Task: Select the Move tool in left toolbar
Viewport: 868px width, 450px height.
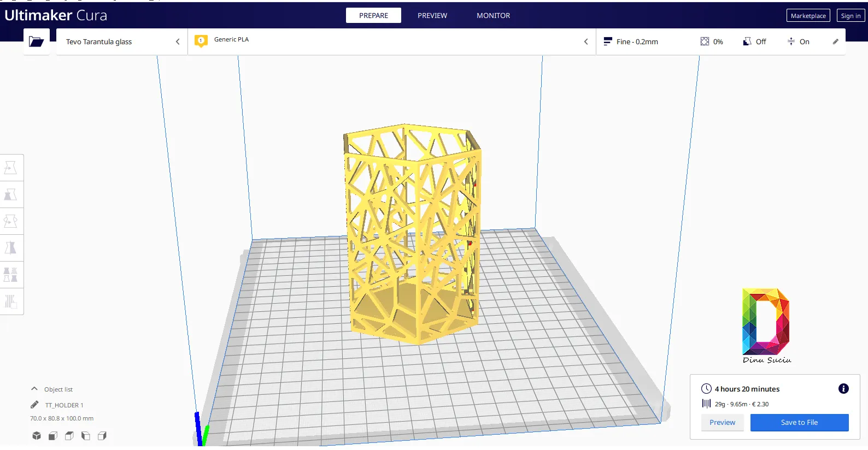Action: coord(11,168)
